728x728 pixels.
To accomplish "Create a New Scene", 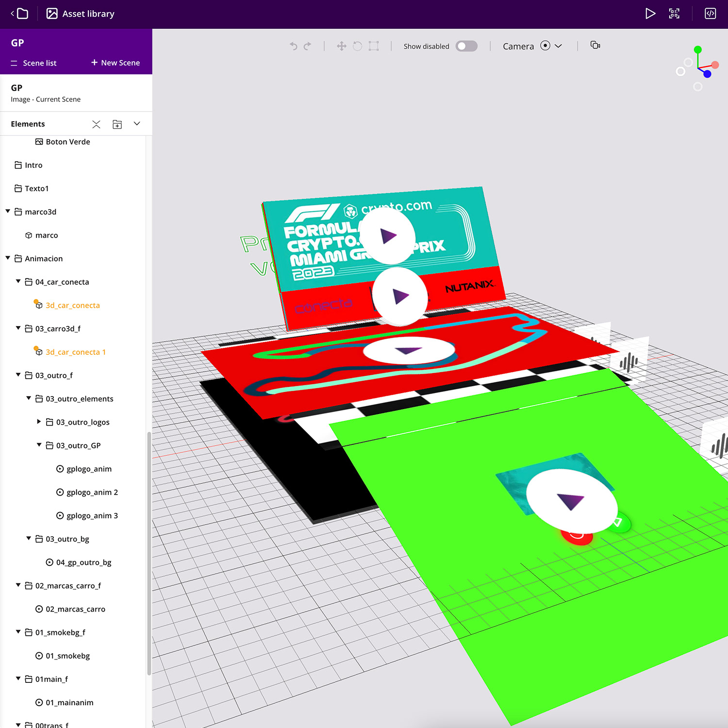I will pyautogui.click(x=116, y=63).
